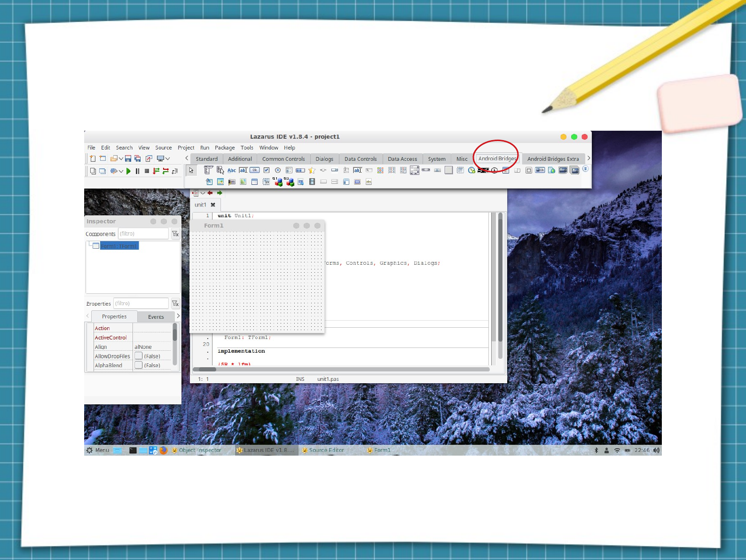Screen dimensions: 746x560
Task: Click Source Editor horizontal scrollbar
Action: coord(341,369)
